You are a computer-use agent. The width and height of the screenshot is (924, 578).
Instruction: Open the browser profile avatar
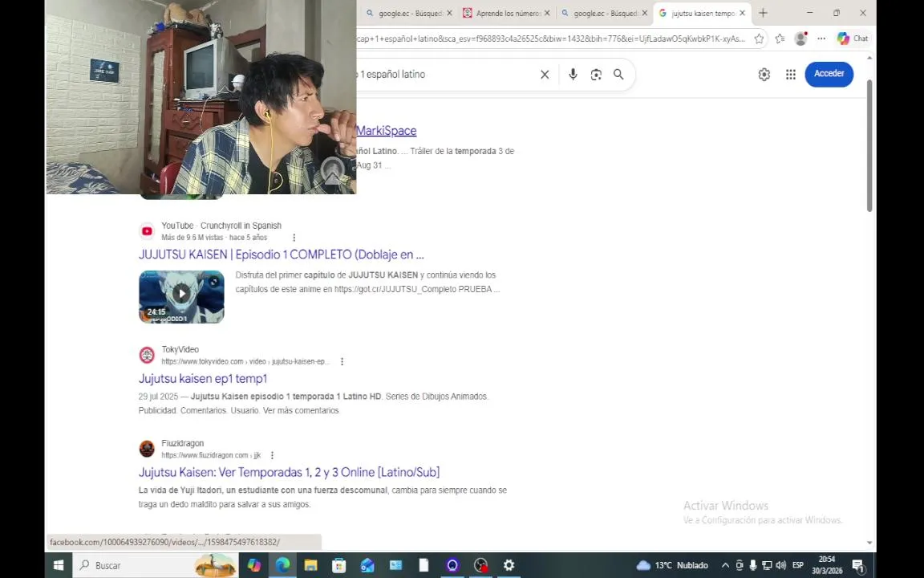(x=800, y=39)
